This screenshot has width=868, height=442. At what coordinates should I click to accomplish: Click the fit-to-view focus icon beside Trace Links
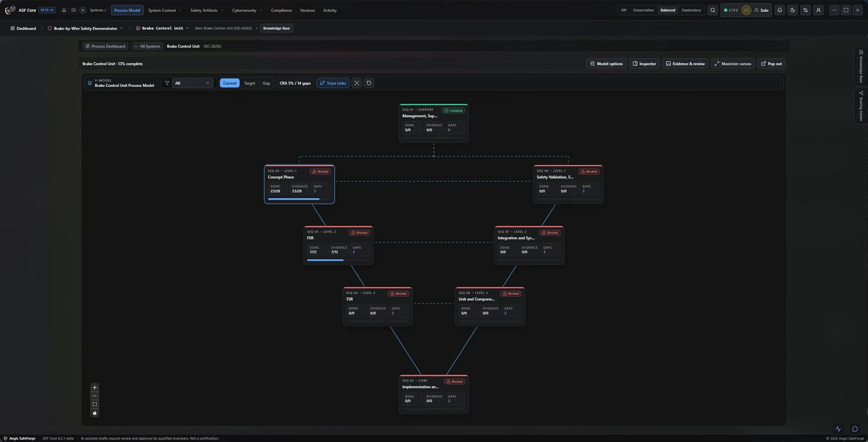356,83
